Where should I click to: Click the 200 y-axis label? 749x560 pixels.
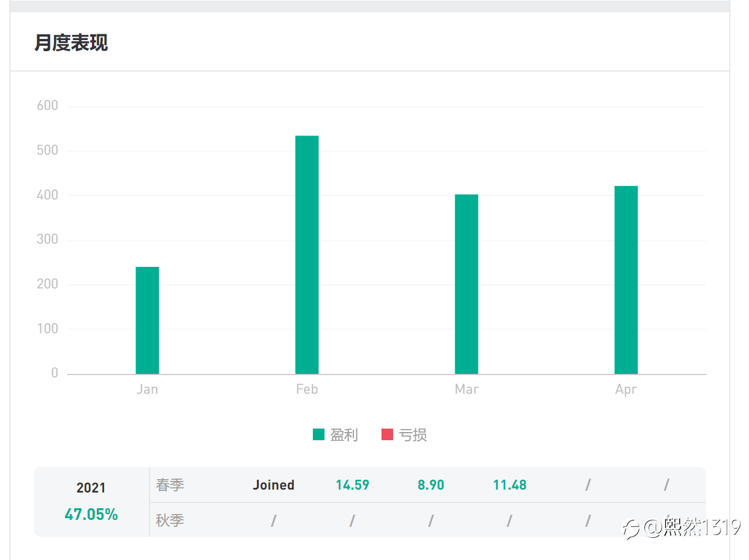[x=48, y=284]
